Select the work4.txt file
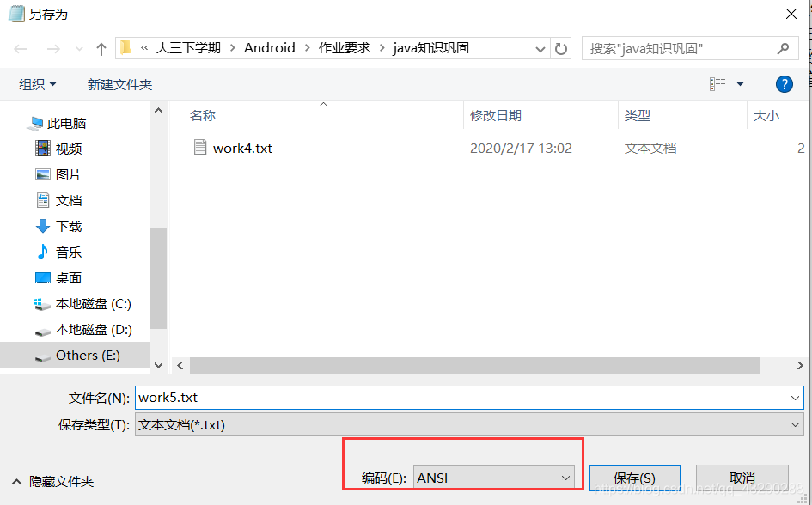Image resolution: width=812 pixels, height=505 pixels. (242, 149)
